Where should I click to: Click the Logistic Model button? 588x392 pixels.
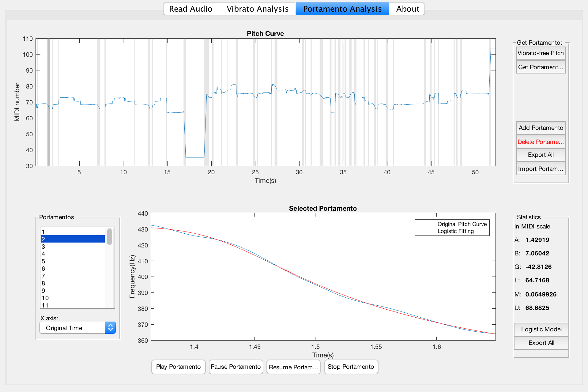(541, 330)
